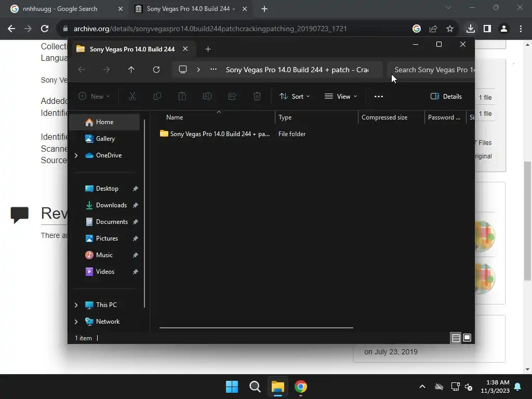
Task: Open Downloads quick access folder
Action: pyautogui.click(x=104, y=205)
